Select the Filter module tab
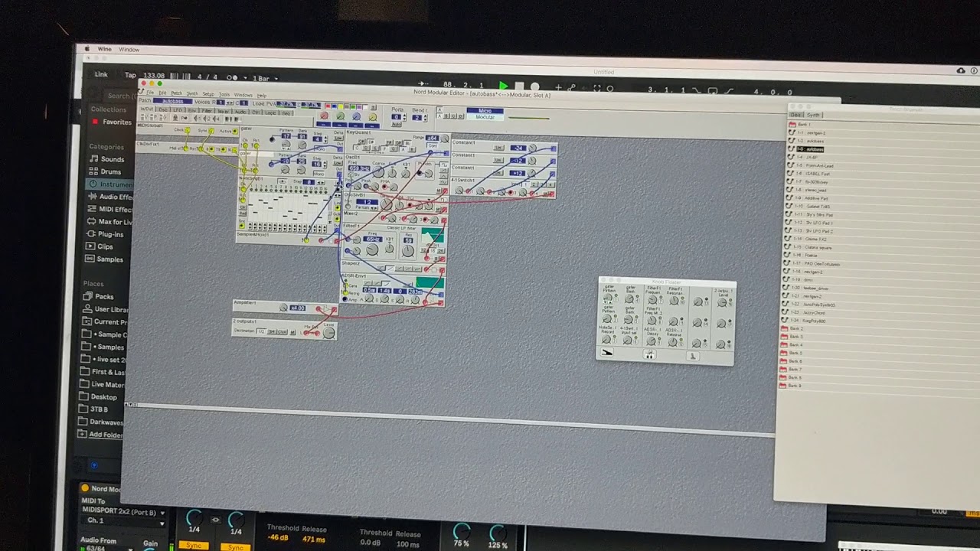Image resolution: width=980 pixels, height=551 pixels. tap(207, 111)
